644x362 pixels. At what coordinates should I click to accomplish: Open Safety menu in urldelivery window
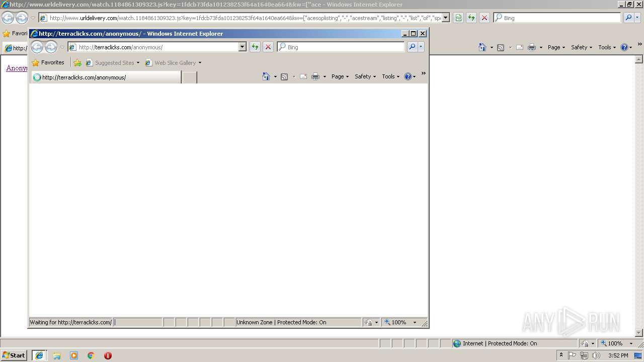582,47
